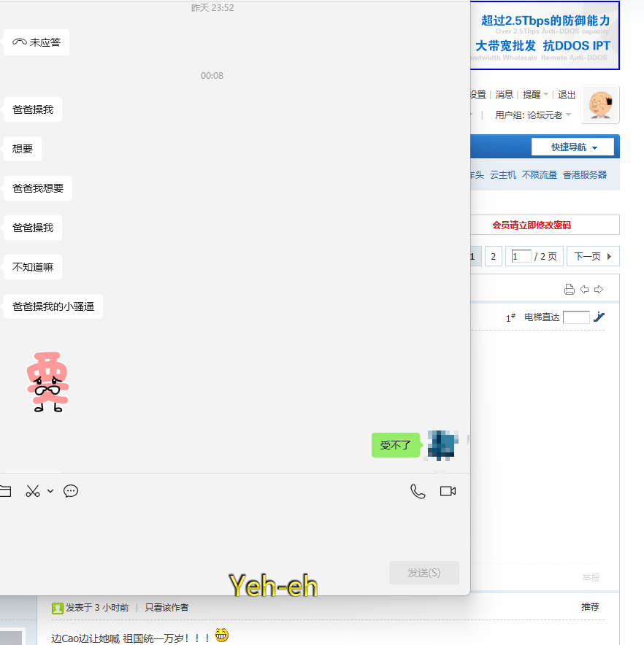Open the anti-DDOS ad banner in forum
This screenshot has width=644, height=645.
point(545,36)
